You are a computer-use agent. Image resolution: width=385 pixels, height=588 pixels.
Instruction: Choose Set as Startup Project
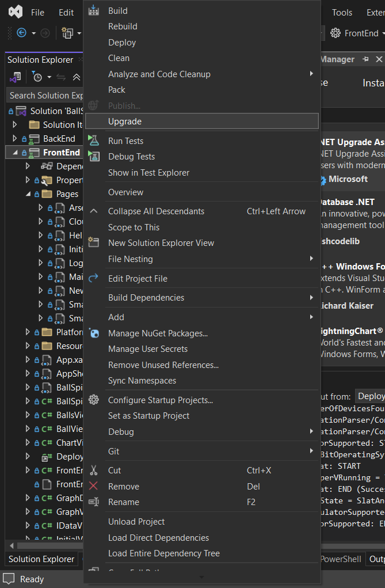(148, 416)
